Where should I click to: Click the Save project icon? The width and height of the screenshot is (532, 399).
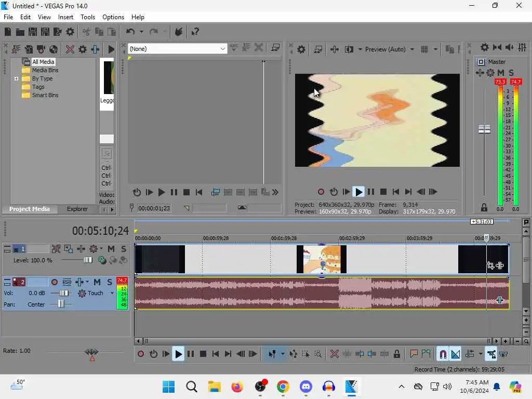coord(33,32)
